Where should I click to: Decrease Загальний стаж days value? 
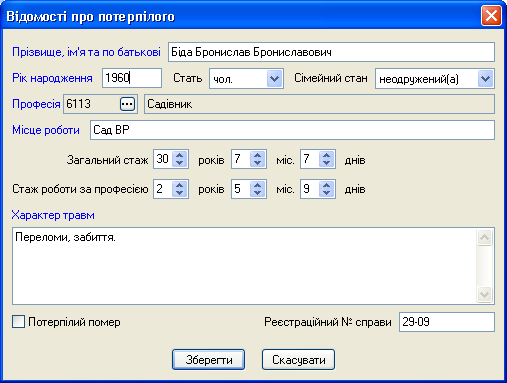[x=326, y=163]
